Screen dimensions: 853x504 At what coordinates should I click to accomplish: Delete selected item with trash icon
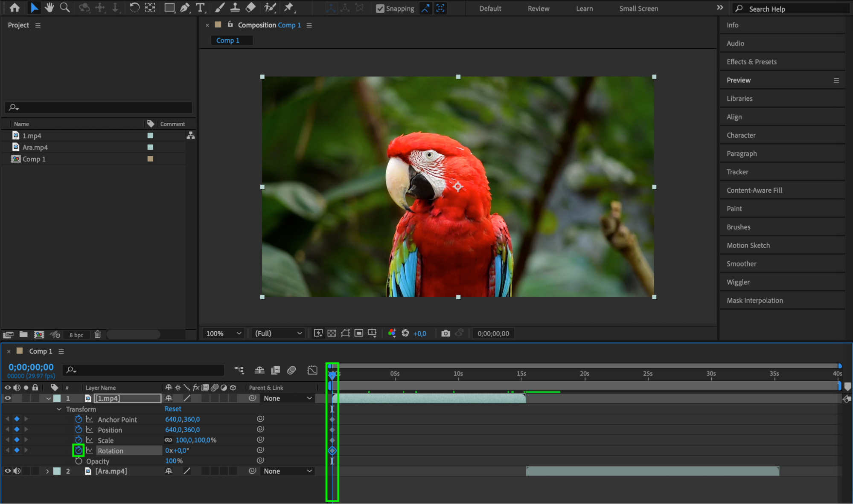click(x=98, y=335)
